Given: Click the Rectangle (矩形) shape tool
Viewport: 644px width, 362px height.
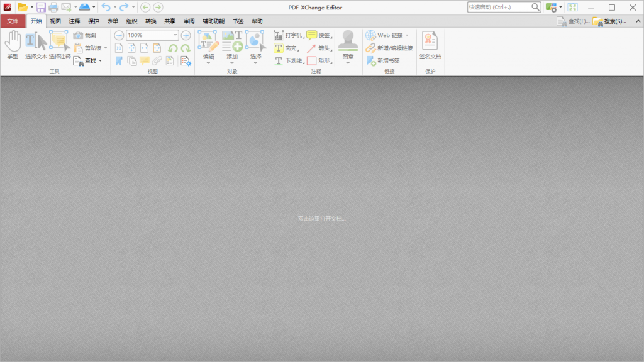Looking at the screenshot, I should [x=318, y=61].
